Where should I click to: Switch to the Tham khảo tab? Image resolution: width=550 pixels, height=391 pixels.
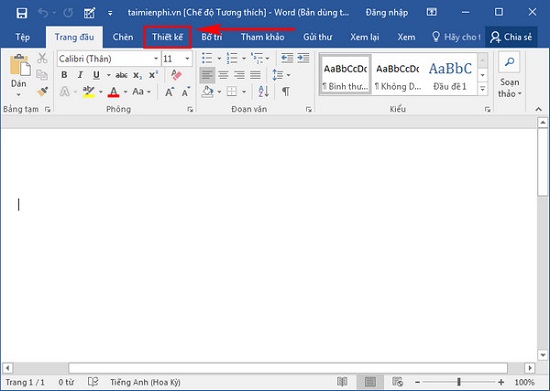click(x=262, y=37)
